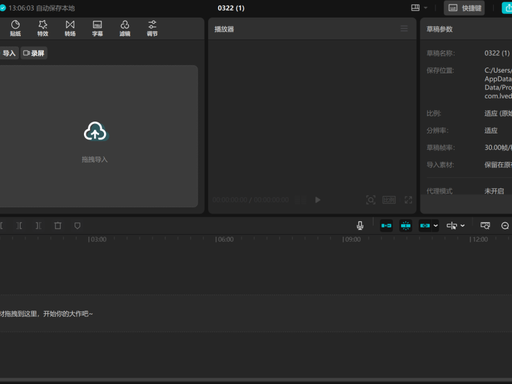512x384 pixels.
Task: Click the split-right trim icon in timeline toolbar
Action: pyautogui.click(x=38, y=226)
